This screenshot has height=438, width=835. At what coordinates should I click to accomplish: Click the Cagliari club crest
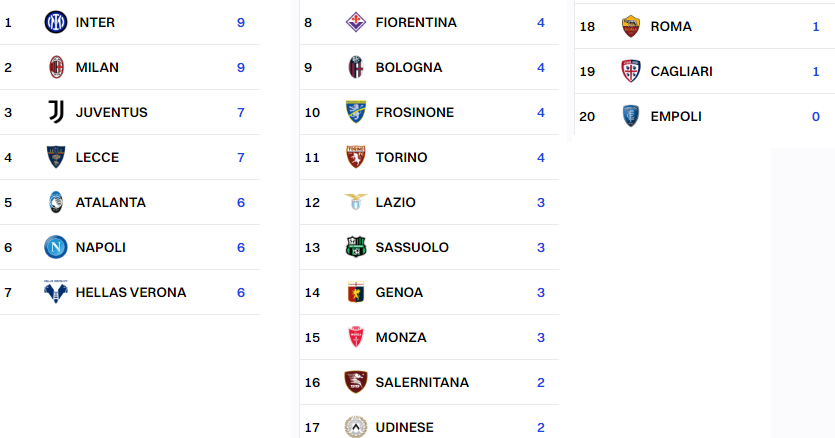point(631,71)
